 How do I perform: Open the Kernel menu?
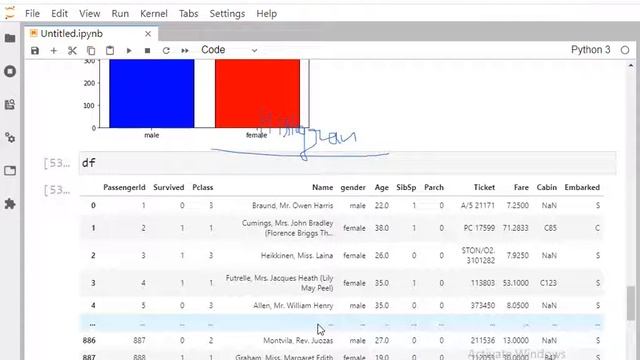coord(153,13)
